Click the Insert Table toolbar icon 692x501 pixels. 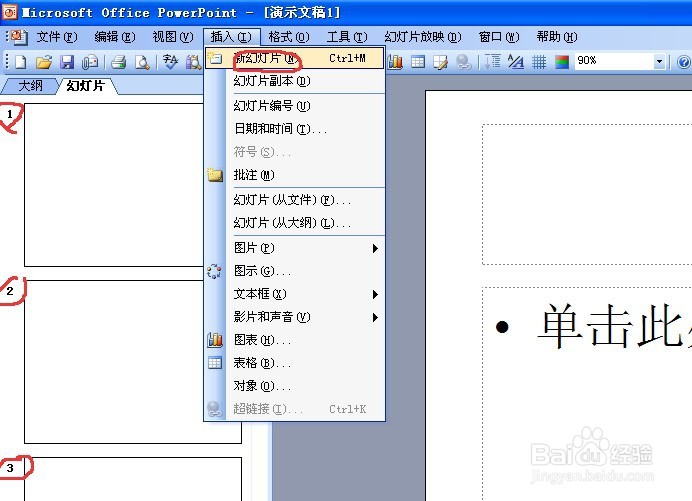tap(417, 62)
